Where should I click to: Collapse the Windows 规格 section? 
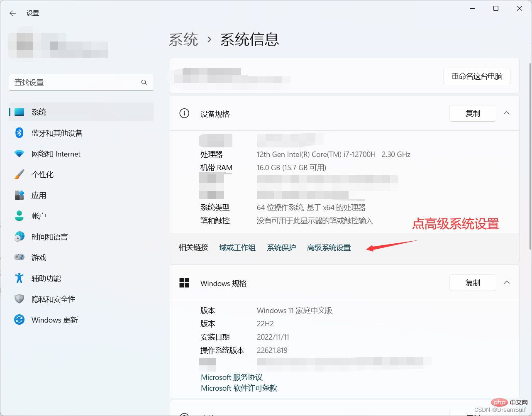point(506,282)
